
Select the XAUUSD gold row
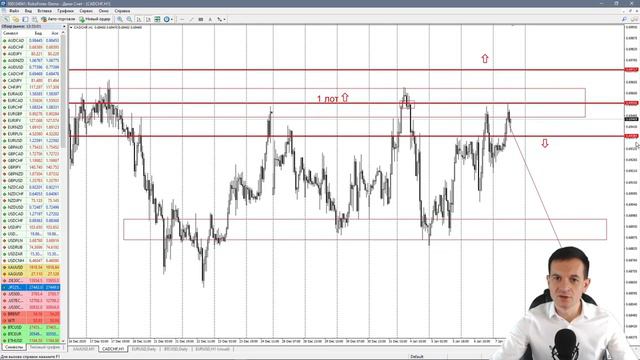(x=31, y=267)
